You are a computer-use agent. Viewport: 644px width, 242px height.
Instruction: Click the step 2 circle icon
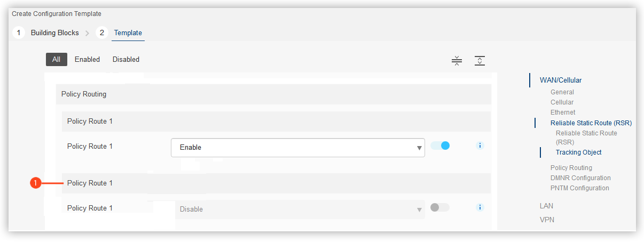101,33
